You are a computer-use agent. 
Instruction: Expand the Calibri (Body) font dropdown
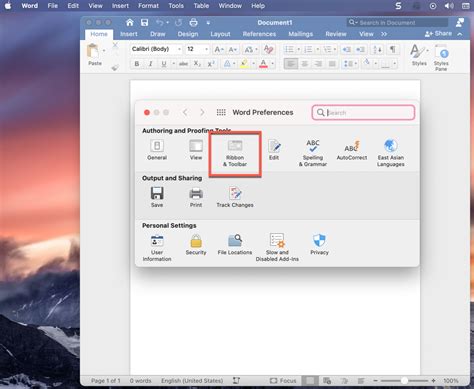(x=179, y=49)
